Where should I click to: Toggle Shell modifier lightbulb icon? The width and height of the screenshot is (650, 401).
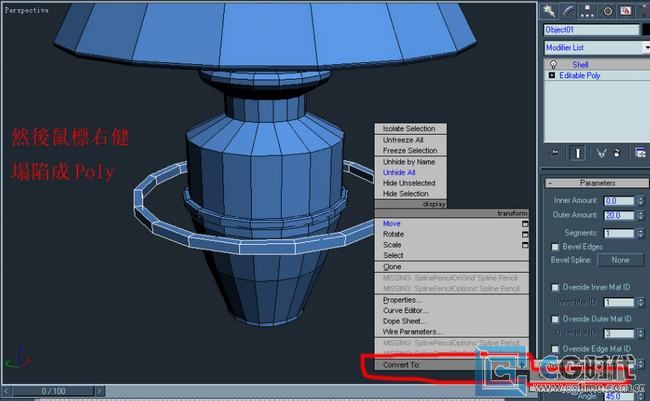click(553, 64)
